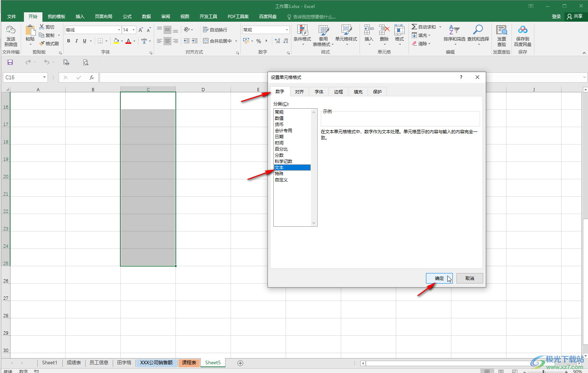588x373 pixels.
Task: Click the 共享 share button
Action: pyautogui.click(x=575, y=17)
